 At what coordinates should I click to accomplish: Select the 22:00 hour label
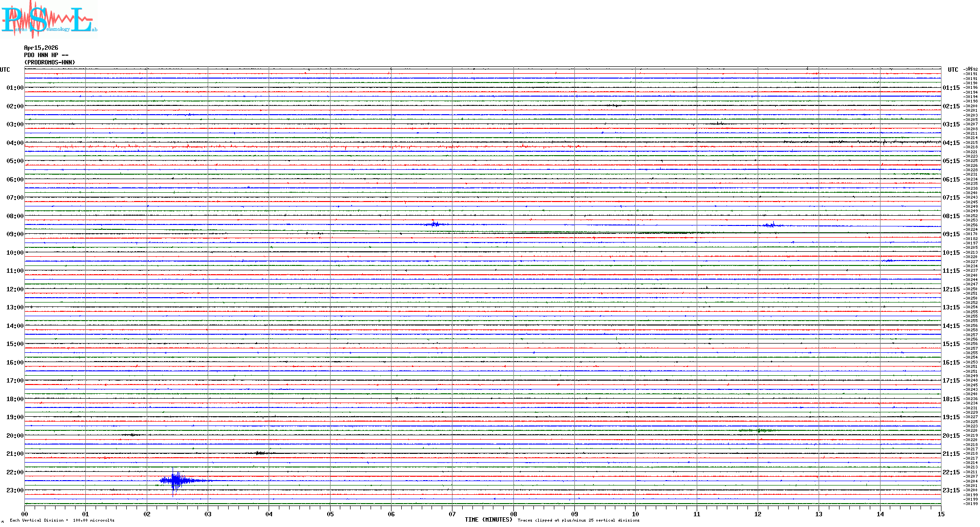point(15,472)
